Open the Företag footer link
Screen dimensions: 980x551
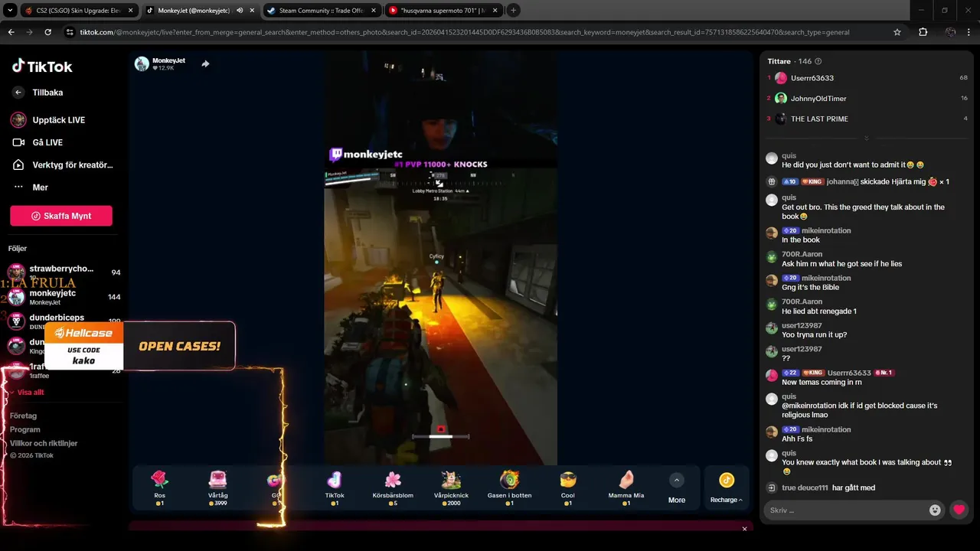point(23,416)
